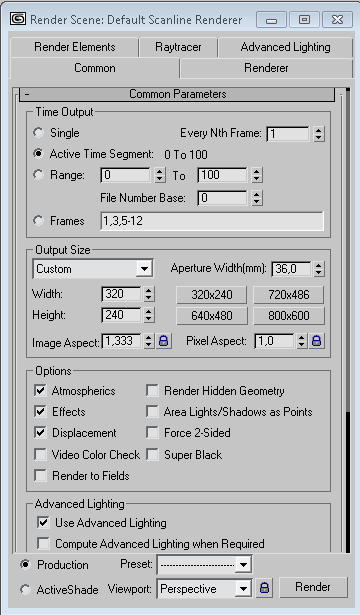The image size is (360, 615).
Task: Select Active Time Segment radio button
Action: (38, 154)
